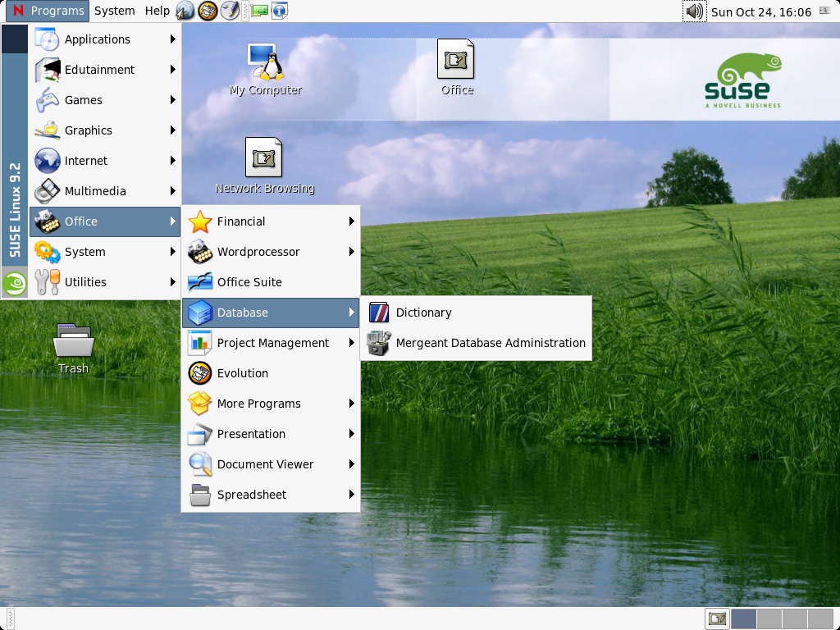This screenshot has height=630, width=840.
Task: Click the network card applet icon
Action: point(260,11)
